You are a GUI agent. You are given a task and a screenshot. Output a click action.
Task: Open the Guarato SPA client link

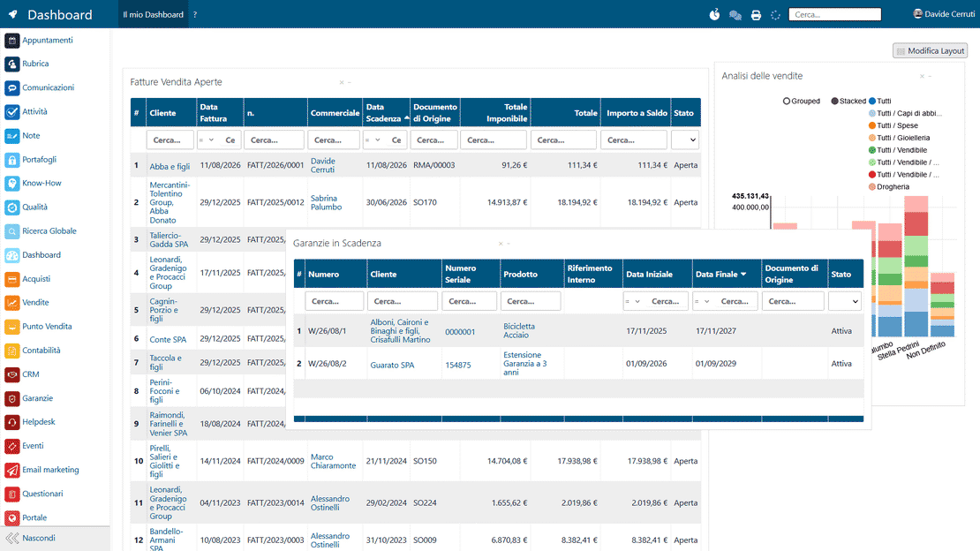pyautogui.click(x=392, y=365)
